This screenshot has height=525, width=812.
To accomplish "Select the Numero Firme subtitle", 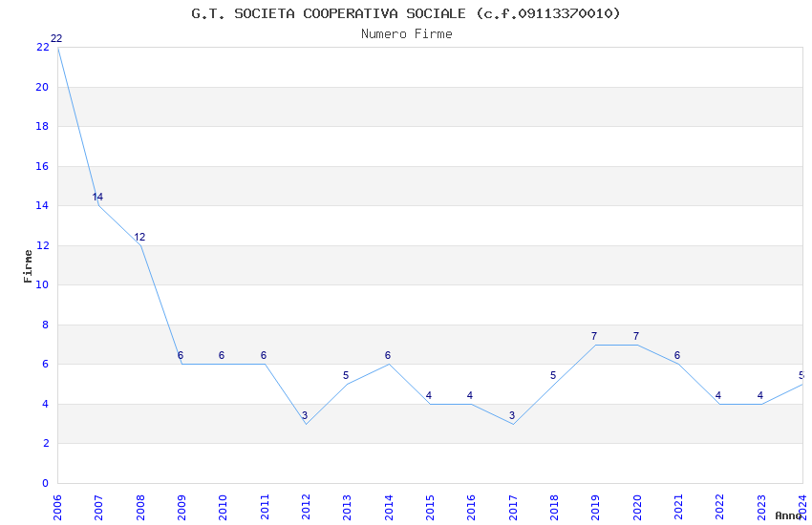I will pyautogui.click(x=407, y=33).
